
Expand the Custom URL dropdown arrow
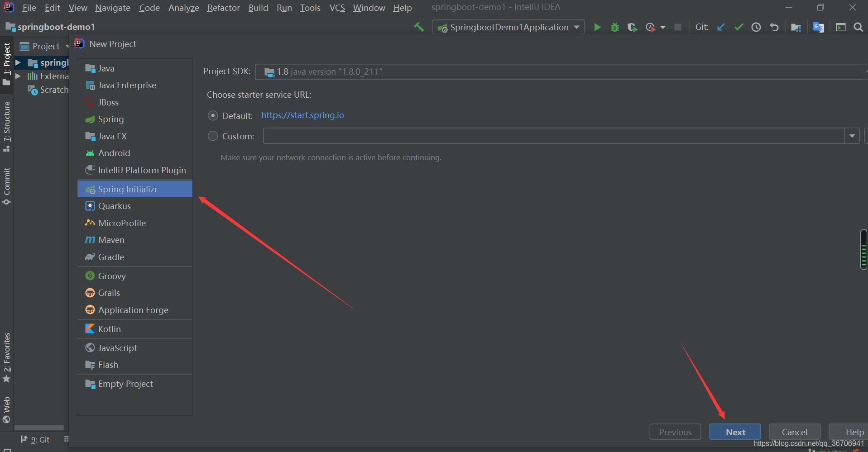(852, 136)
